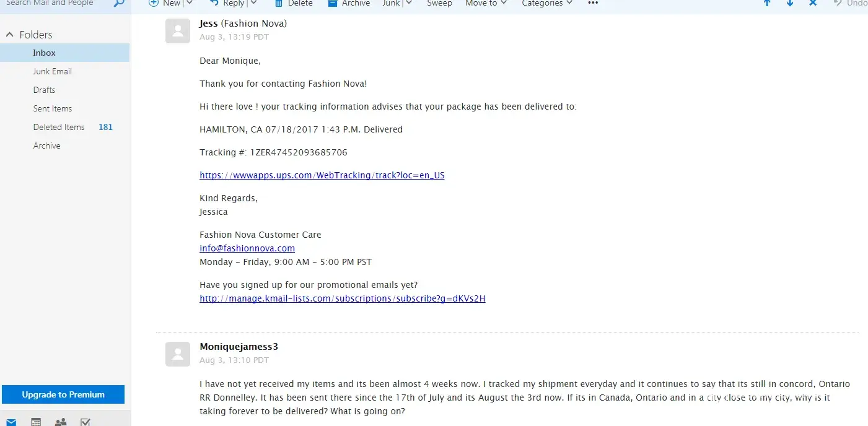This screenshot has height=426, width=868.
Task: Open the New dropdown arrow
Action: pyautogui.click(x=190, y=4)
